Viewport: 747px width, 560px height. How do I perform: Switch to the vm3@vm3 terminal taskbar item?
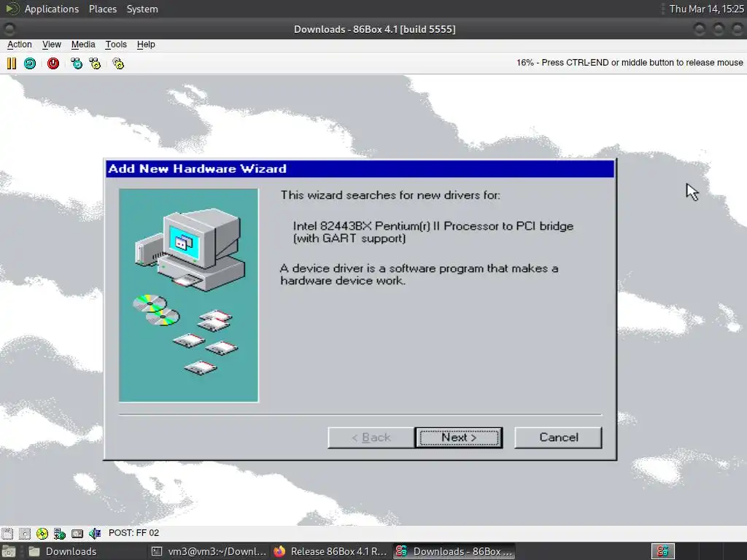coord(209,551)
